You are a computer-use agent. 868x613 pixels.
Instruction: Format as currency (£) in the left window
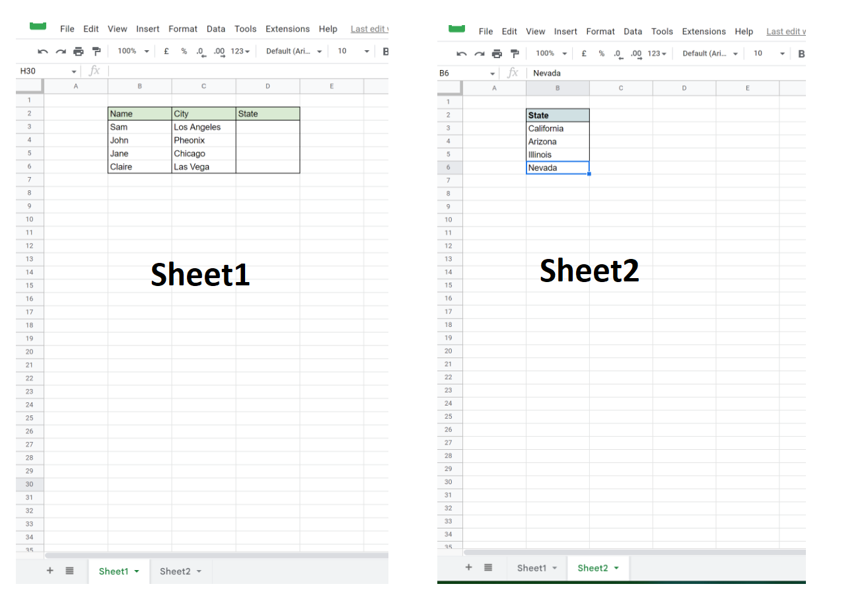166,52
